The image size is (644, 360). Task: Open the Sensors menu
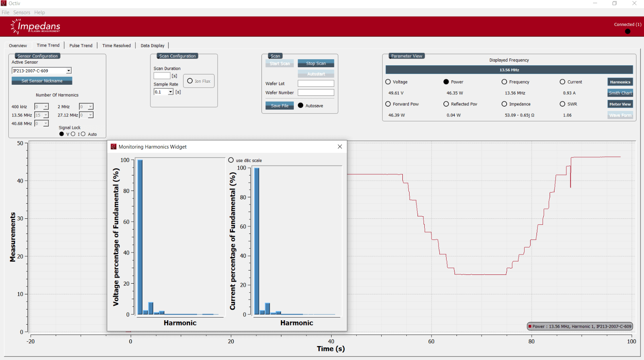21,12
